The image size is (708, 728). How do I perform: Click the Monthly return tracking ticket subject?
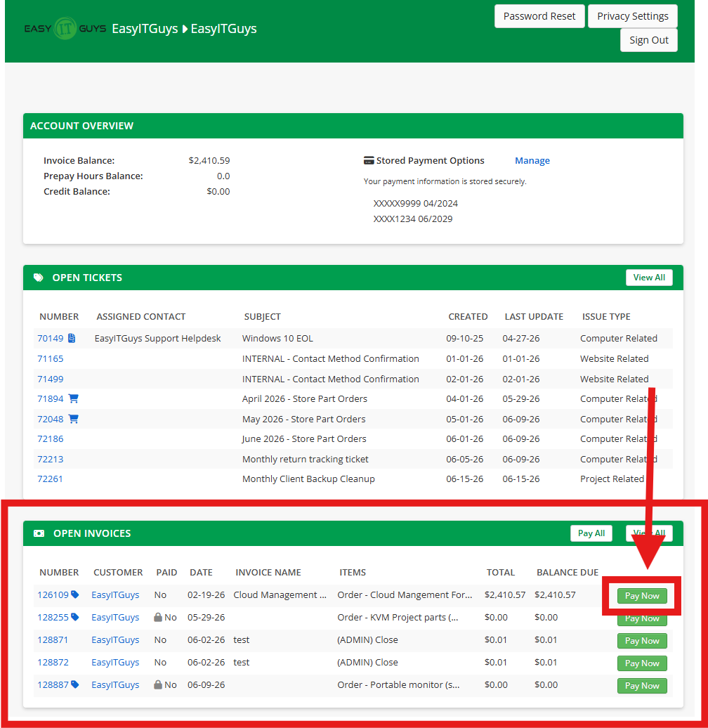coord(306,459)
